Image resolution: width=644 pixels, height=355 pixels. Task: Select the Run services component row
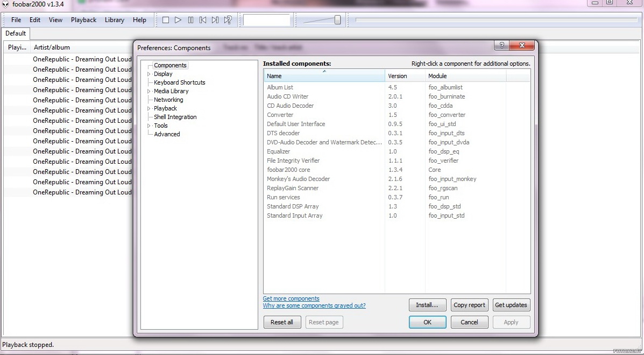click(x=397, y=197)
